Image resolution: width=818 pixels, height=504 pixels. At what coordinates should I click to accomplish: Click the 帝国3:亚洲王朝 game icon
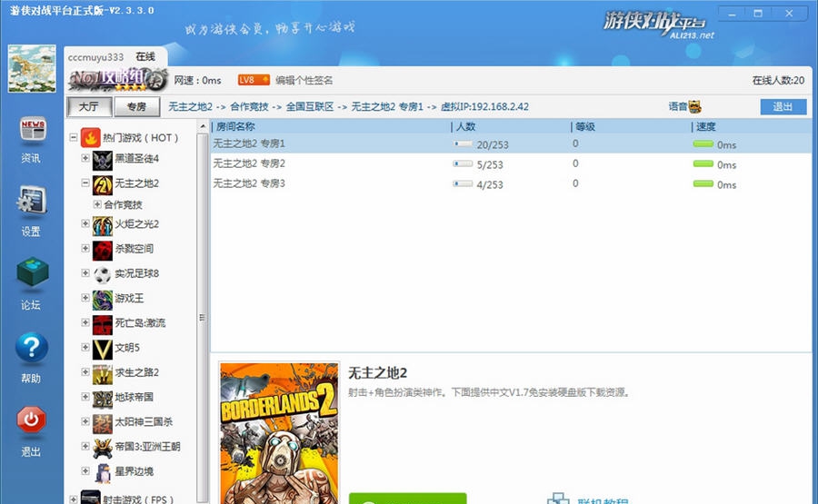(102, 449)
